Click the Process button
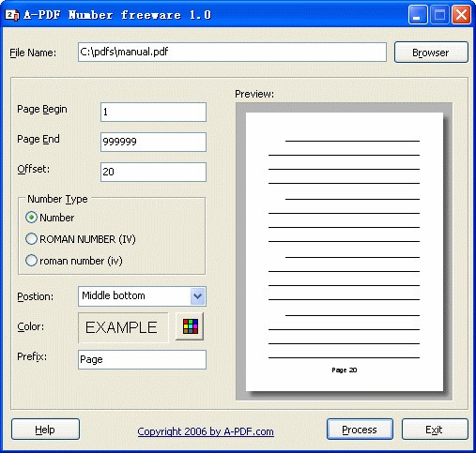This screenshot has height=453, width=476. 360,430
